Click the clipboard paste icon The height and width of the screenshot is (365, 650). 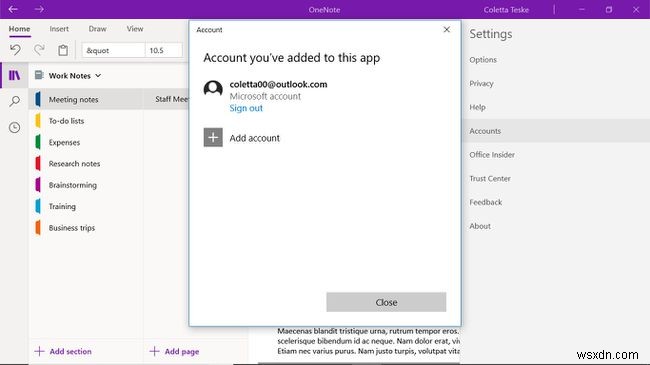63,50
